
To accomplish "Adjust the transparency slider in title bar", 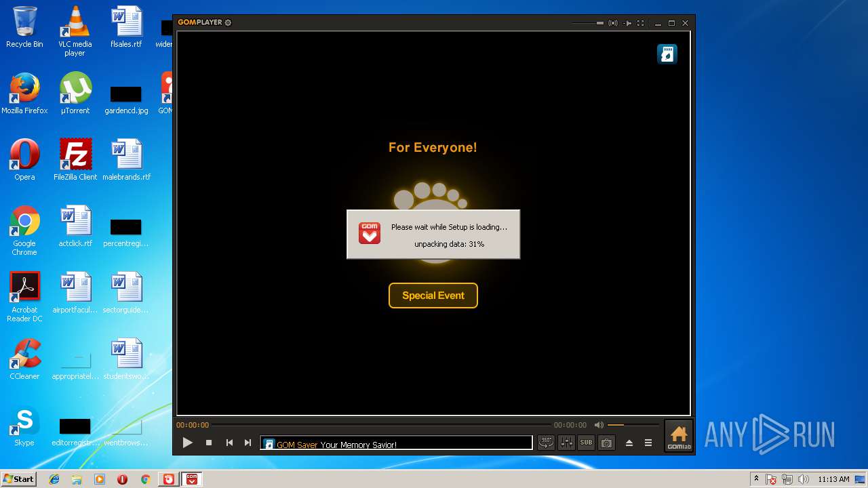I will pos(587,23).
